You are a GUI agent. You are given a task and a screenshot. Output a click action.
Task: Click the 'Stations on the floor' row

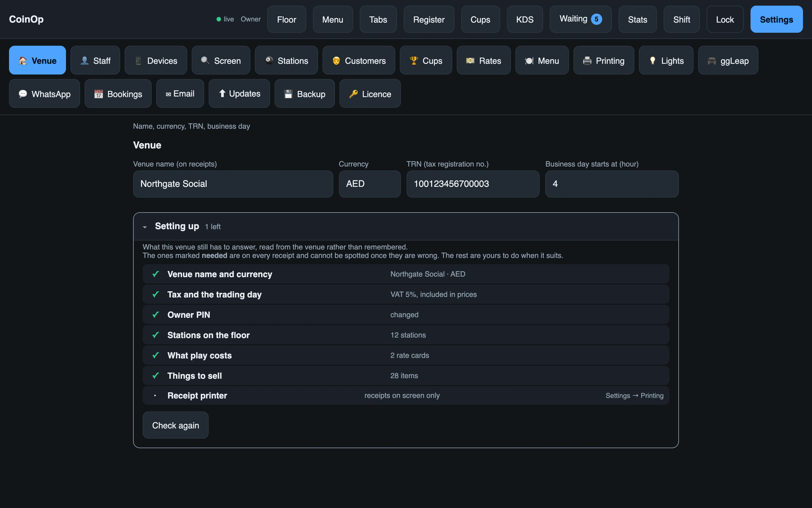point(406,335)
